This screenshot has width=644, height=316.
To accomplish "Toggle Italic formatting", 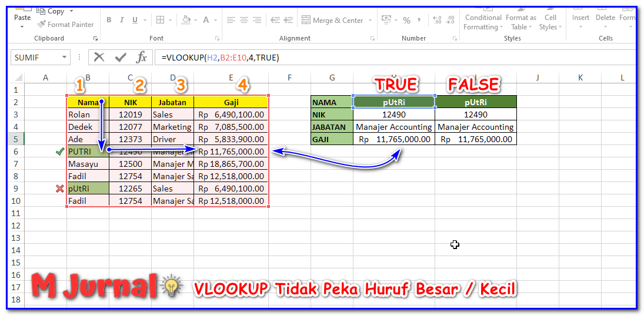I will tap(122, 21).
